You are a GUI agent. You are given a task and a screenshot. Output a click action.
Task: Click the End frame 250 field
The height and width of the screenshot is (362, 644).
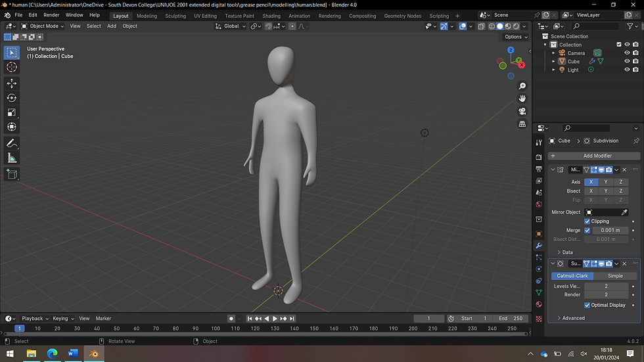(511, 319)
